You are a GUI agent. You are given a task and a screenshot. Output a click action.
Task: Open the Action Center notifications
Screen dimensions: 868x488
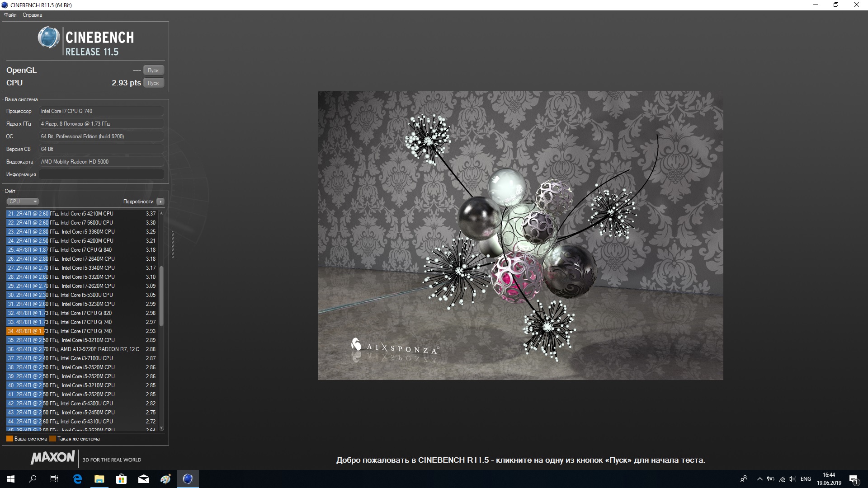[854, 479]
